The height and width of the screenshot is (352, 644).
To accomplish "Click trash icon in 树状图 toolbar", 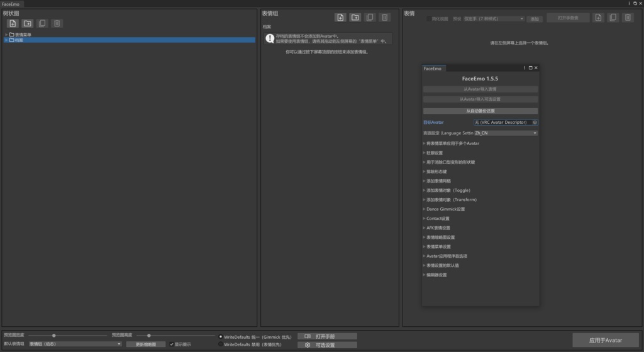I will (57, 23).
